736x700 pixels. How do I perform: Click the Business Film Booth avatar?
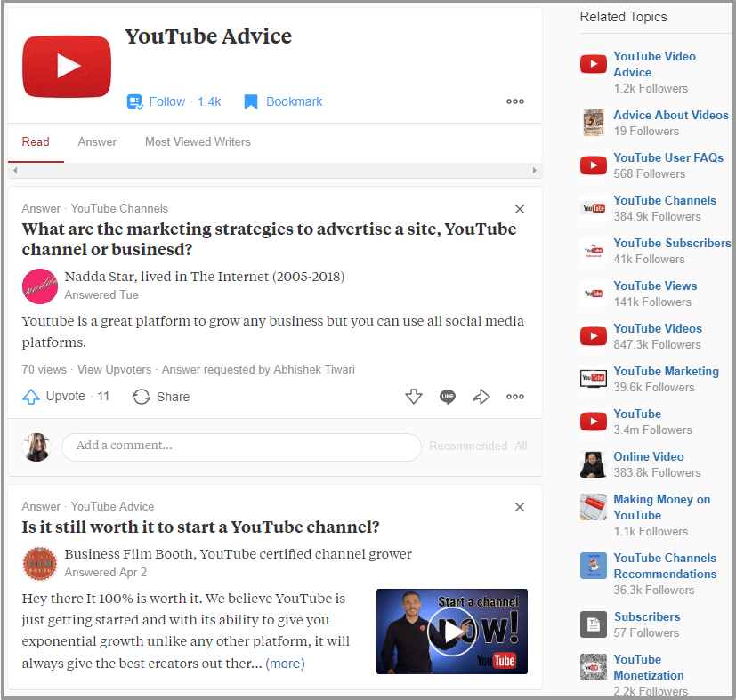[40, 564]
